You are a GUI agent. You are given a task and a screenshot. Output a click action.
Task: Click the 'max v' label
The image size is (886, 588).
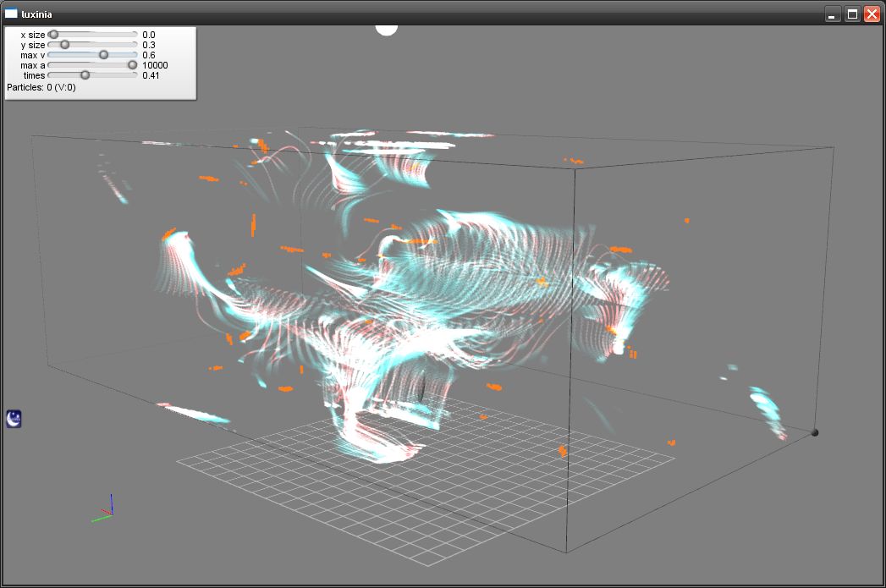coord(33,55)
